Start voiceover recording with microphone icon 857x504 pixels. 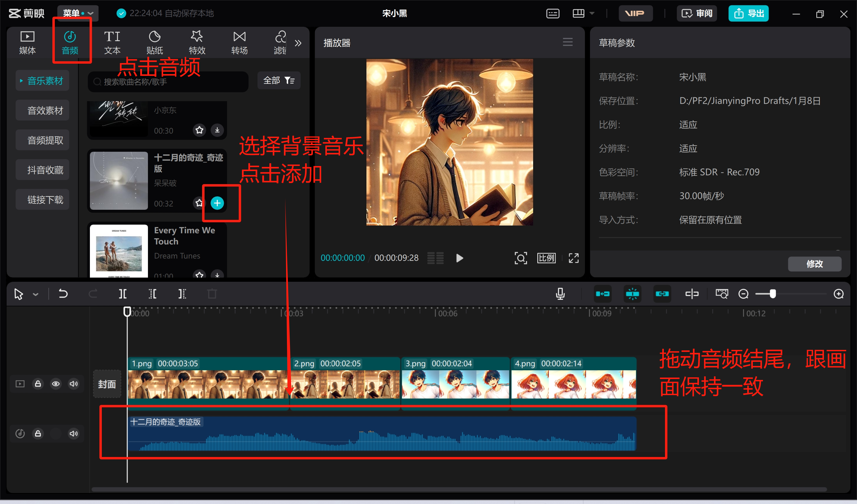[x=560, y=294]
